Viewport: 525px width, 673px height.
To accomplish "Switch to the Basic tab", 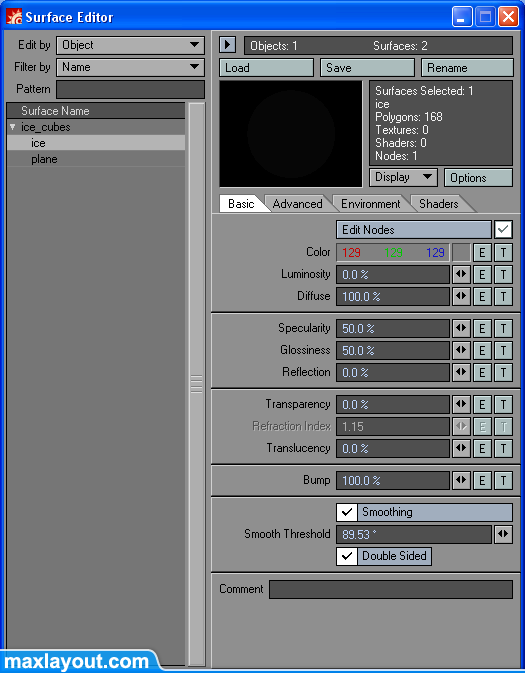I will click(241, 204).
